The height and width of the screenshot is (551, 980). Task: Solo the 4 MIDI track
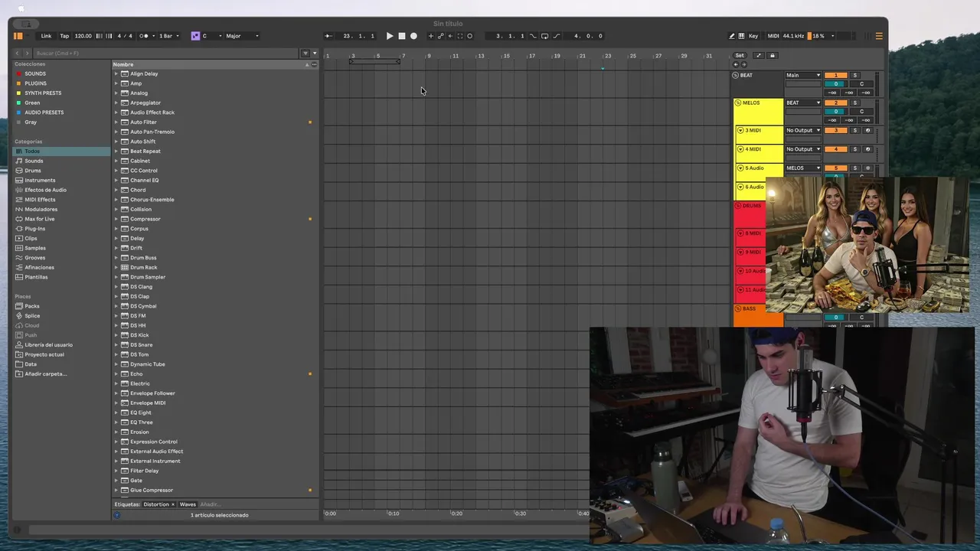(855, 149)
